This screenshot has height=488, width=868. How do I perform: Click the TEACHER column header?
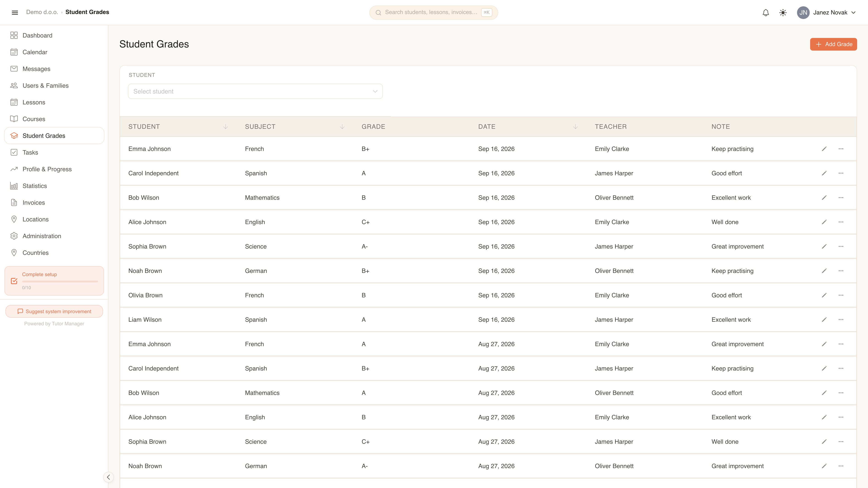coord(611,127)
